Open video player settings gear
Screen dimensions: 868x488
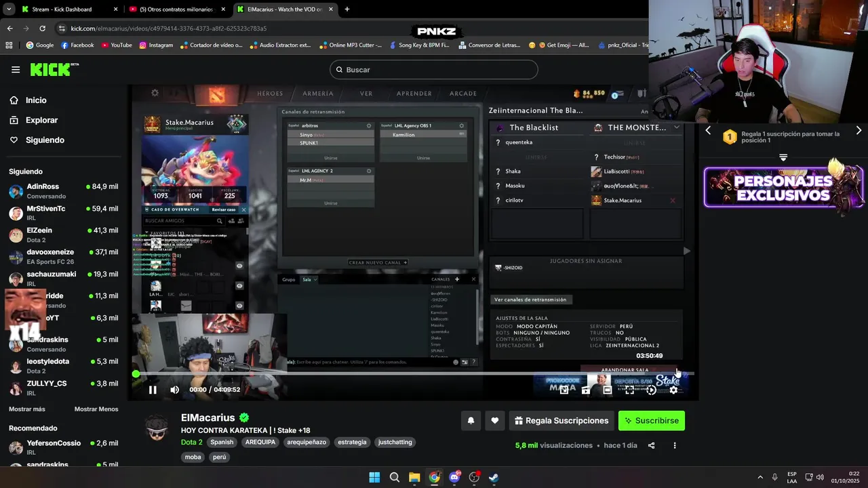coord(673,390)
